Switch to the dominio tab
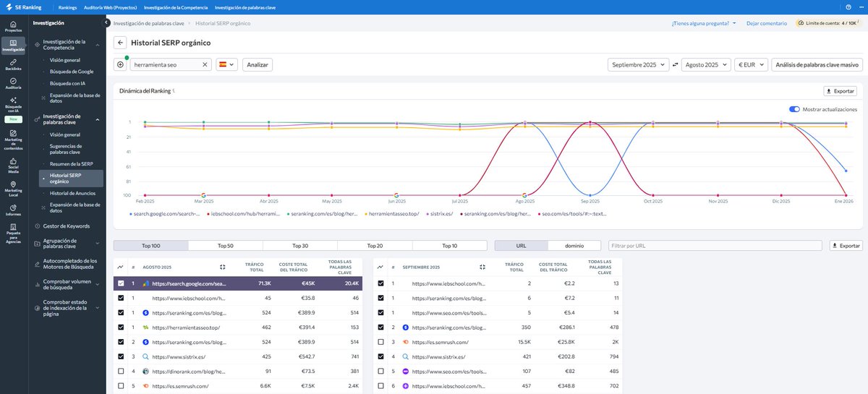Viewport: 868px width, 394px height. (574, 246)
